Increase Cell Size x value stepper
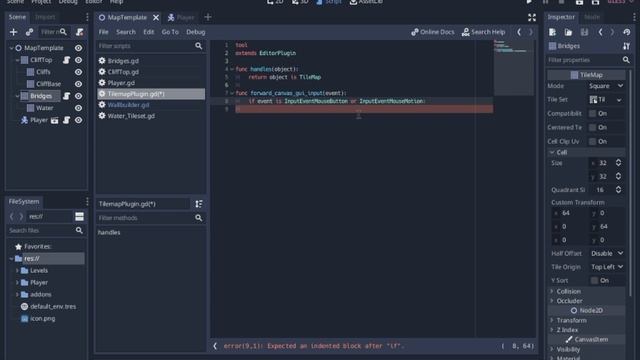640x360 pixels. coord(618,161)
